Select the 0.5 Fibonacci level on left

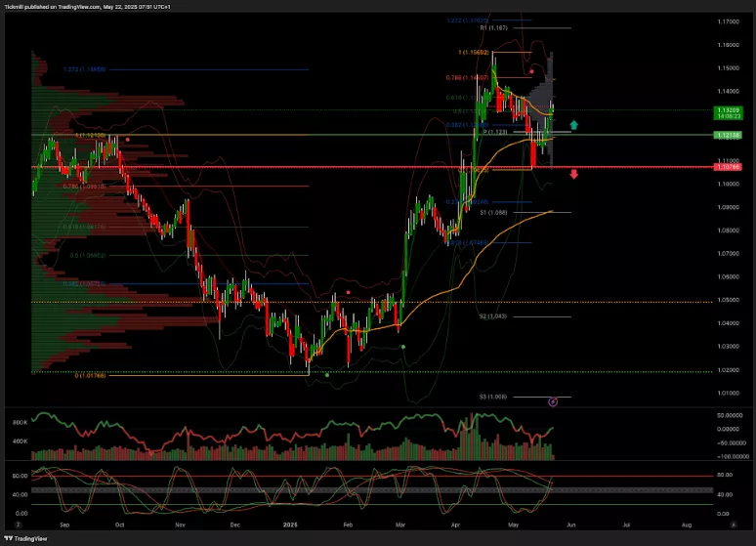pyautogui.click(x=83, y=255)
